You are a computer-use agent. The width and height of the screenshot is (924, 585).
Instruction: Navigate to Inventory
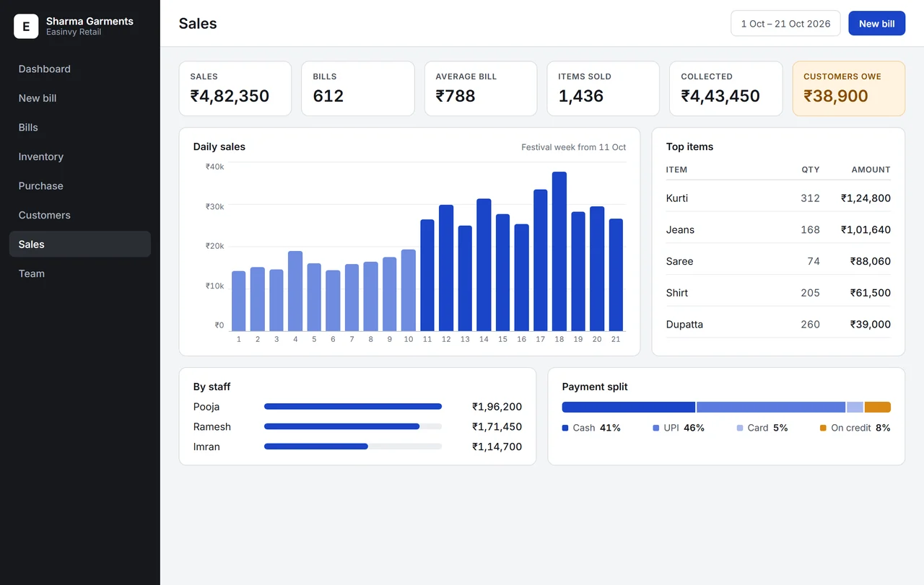point(79,157)
